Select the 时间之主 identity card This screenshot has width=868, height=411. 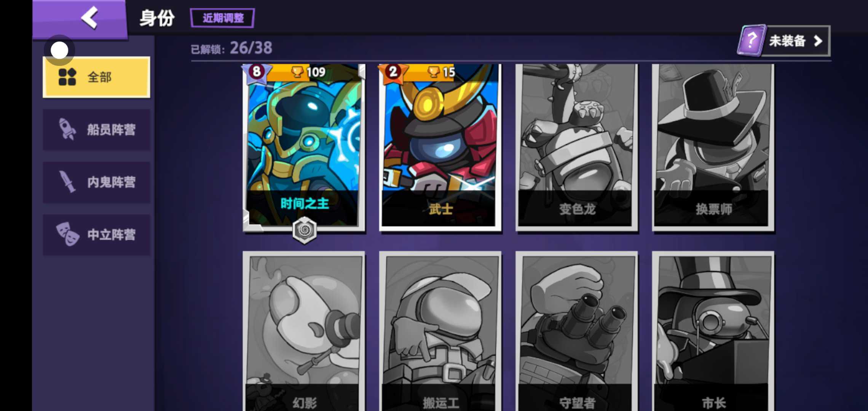[304, 148]
